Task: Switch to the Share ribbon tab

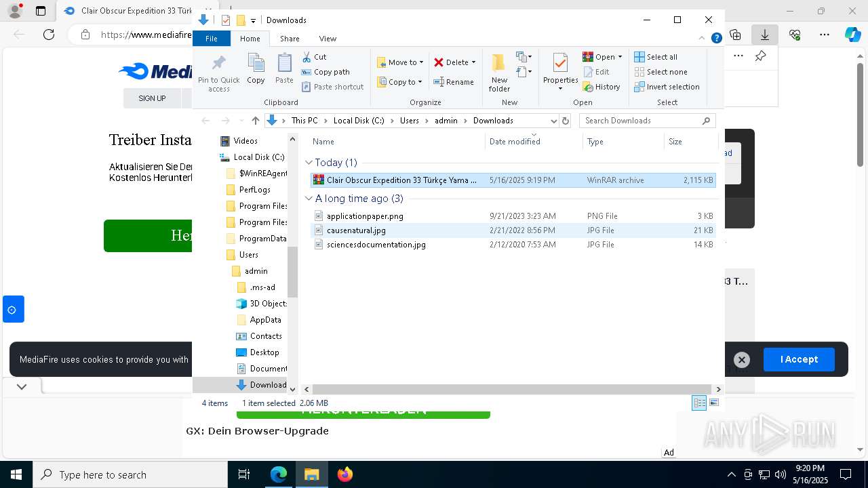Action: point(290,39)
